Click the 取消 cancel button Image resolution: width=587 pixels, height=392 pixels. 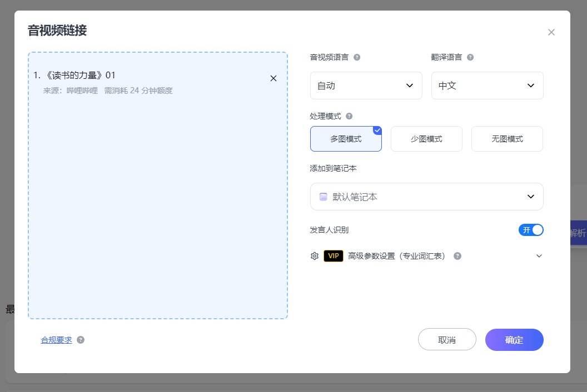click(447, 340)
